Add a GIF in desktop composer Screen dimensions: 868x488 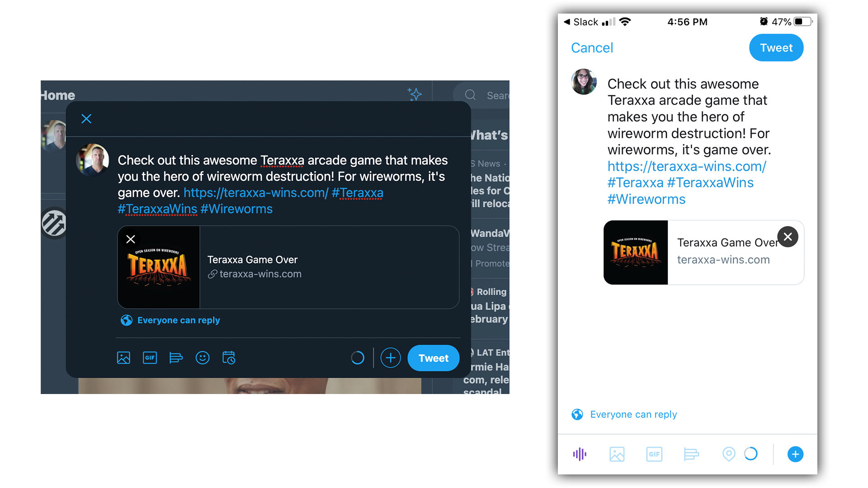[x=150, y=358]
